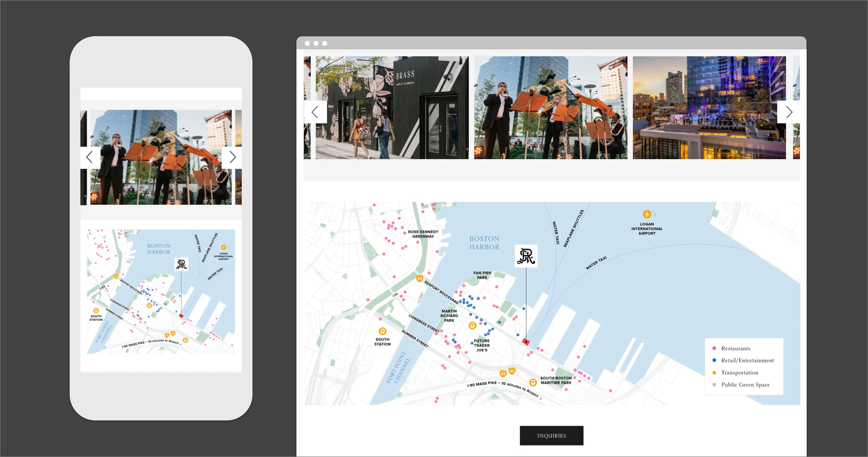Image resolution: width=868 pixels, height=457 pixels.
Task: Click the desktop carousel next arrow
Action: [789, 112]
